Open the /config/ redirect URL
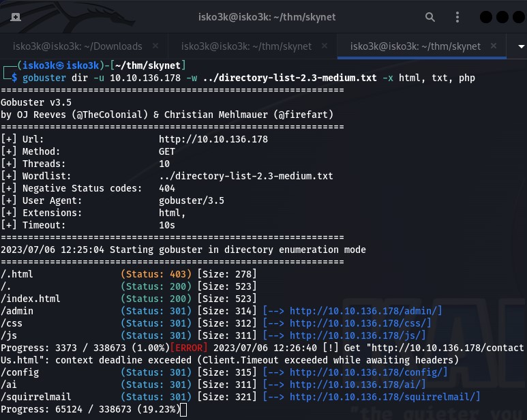This screenshot has height=420, width=527. 368,372
